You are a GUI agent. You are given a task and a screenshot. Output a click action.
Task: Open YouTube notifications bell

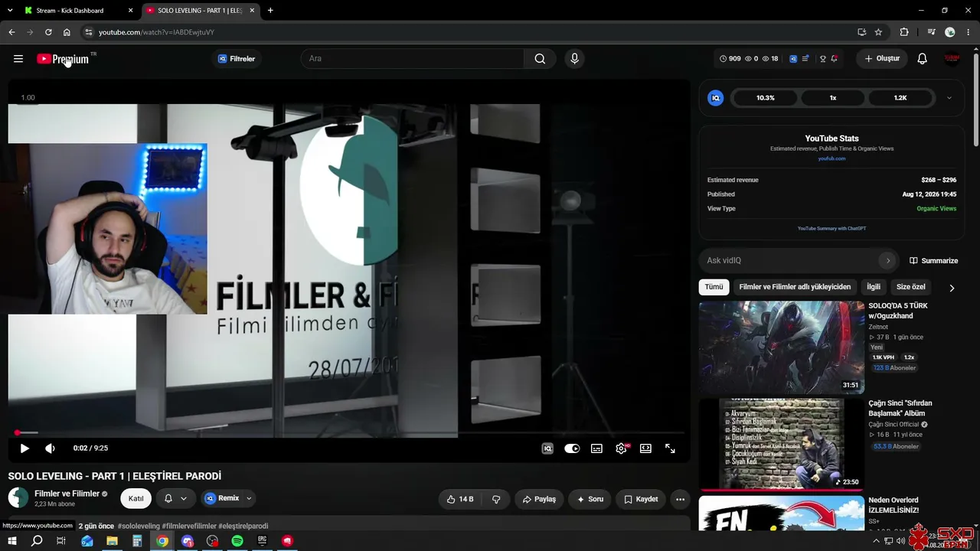(923, 59)
